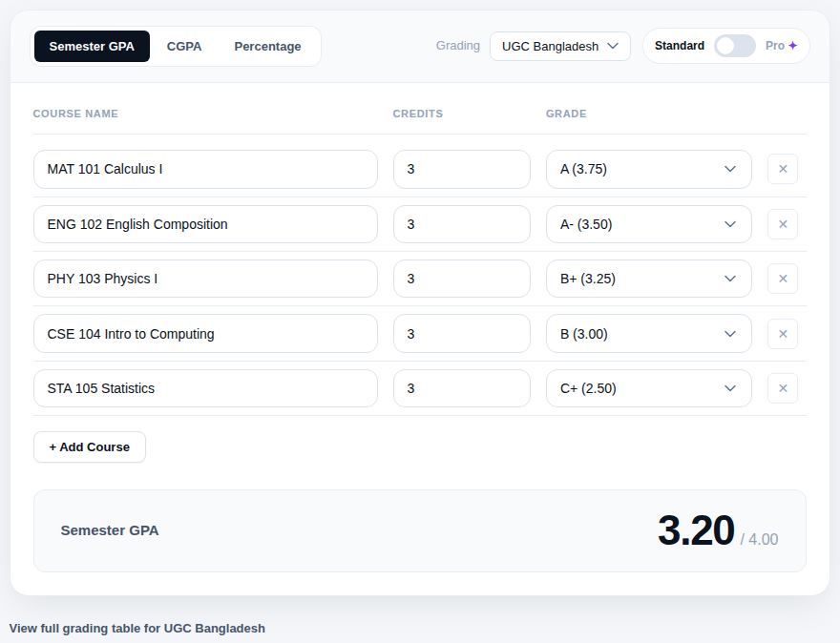Viewport: 840px width, 643px height.
Task: Expand grade dropdown showing B (3.00)
Action: coord(649,334)
